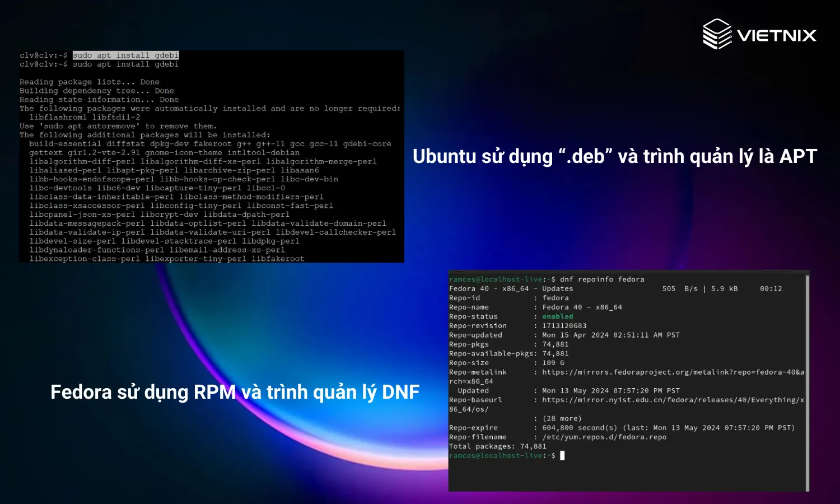Click the '505 B/s | 5.9 kB' download speed
Viewport: 840px width, 504px height.
[700, 289]
